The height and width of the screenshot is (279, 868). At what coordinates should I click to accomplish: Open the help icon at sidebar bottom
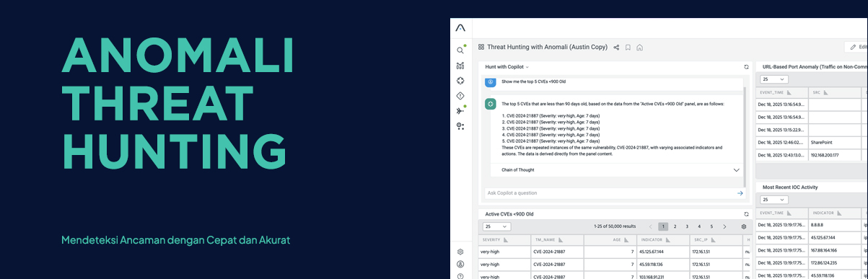460,276
